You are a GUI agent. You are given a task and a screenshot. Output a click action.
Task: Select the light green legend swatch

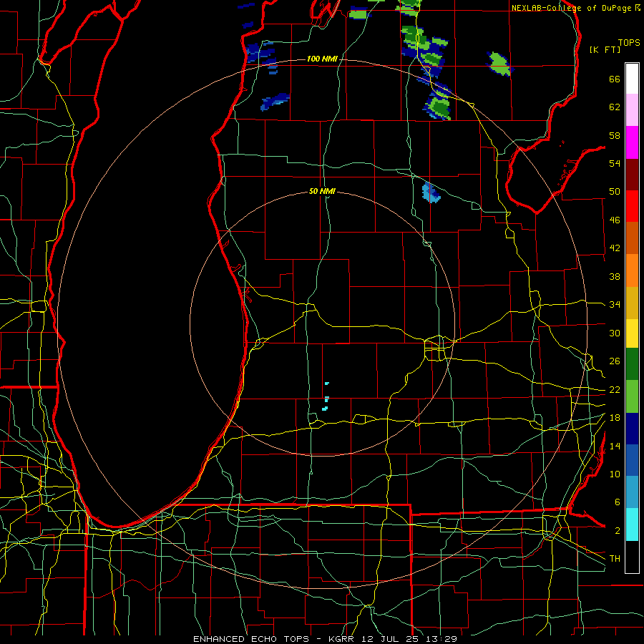pos(632,396)
